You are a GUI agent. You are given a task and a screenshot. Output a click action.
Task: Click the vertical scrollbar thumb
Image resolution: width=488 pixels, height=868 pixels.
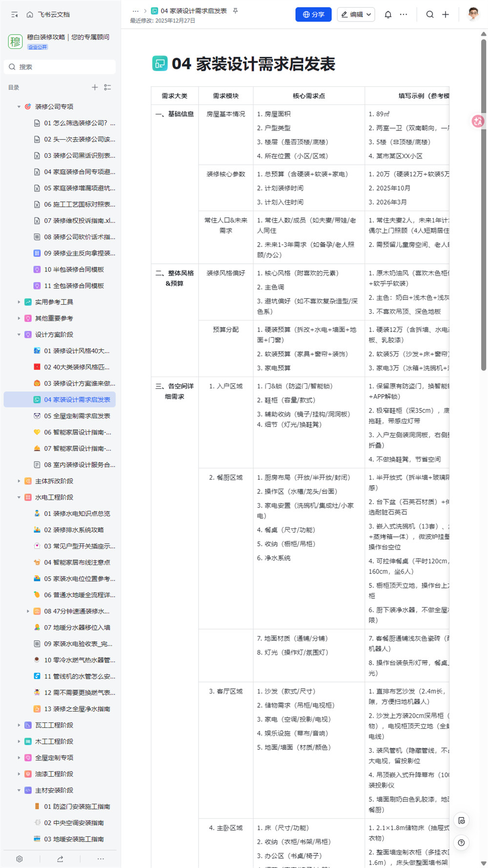(x=484, y=205)
